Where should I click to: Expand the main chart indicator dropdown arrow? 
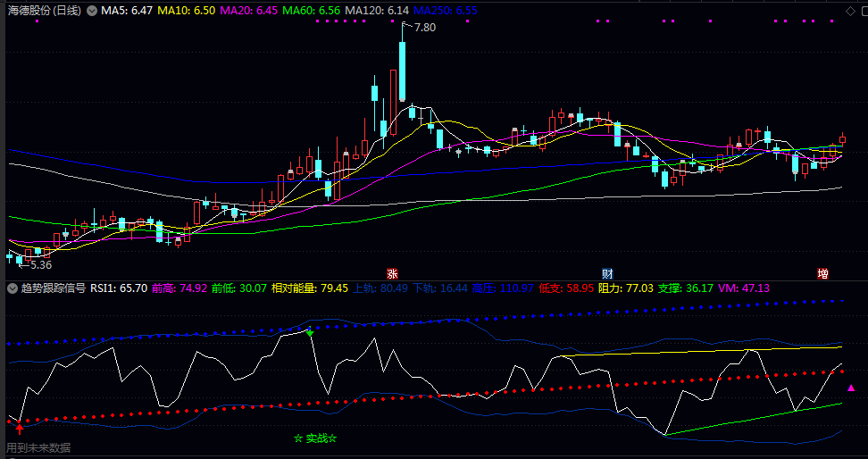click(x=91, y=11)
